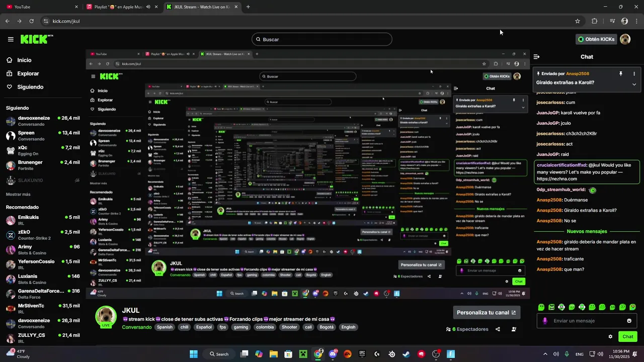644x362 pixels.
Task: Show hidden system tray icons
Action: click(x=545, y=354)
